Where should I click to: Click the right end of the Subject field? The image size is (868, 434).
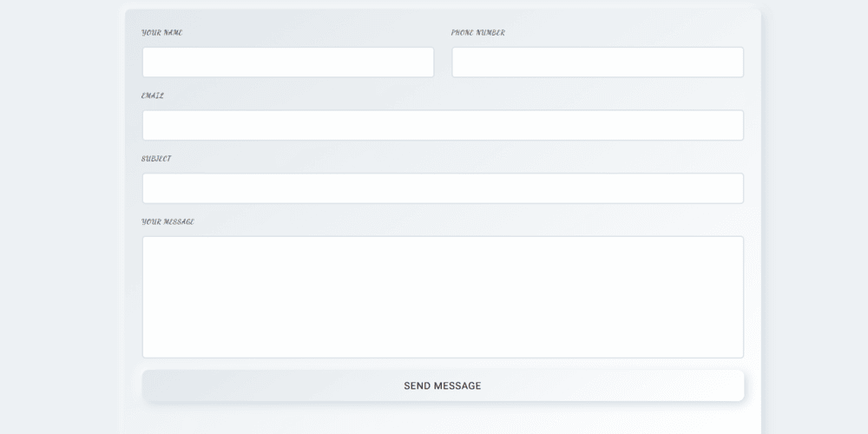[729, 188]
